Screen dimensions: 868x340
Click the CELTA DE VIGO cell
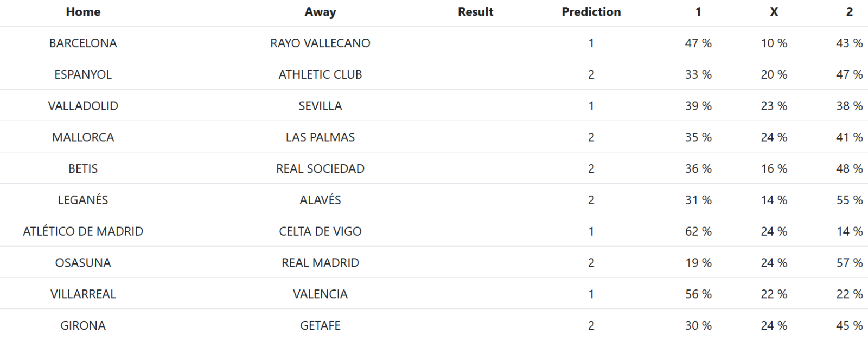pos(320,231)
